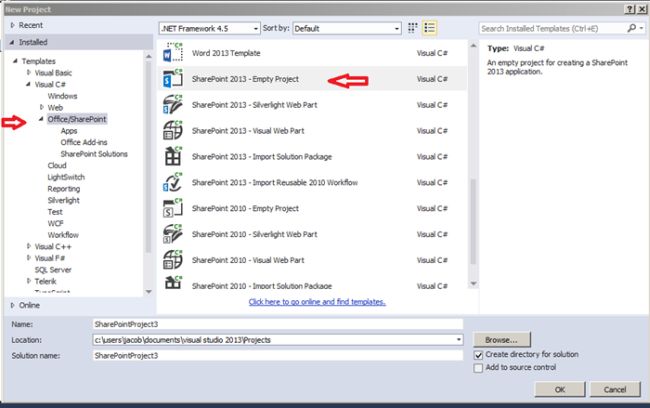Click the SharePoint 2010 Visual Web Part icon
Screen dimensions: 650x408
click(173, 260)
